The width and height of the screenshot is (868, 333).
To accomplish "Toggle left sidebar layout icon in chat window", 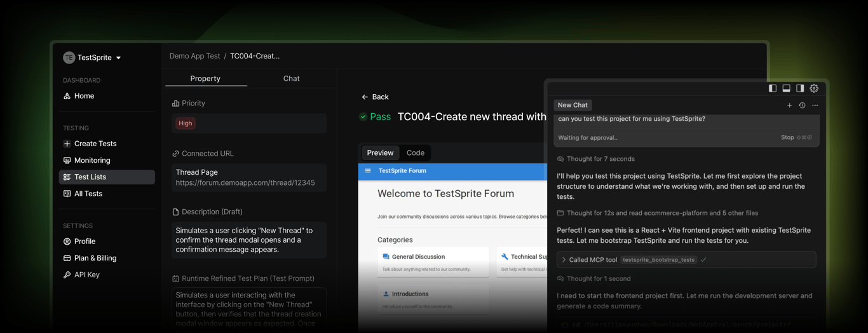I will pos(773,88).
